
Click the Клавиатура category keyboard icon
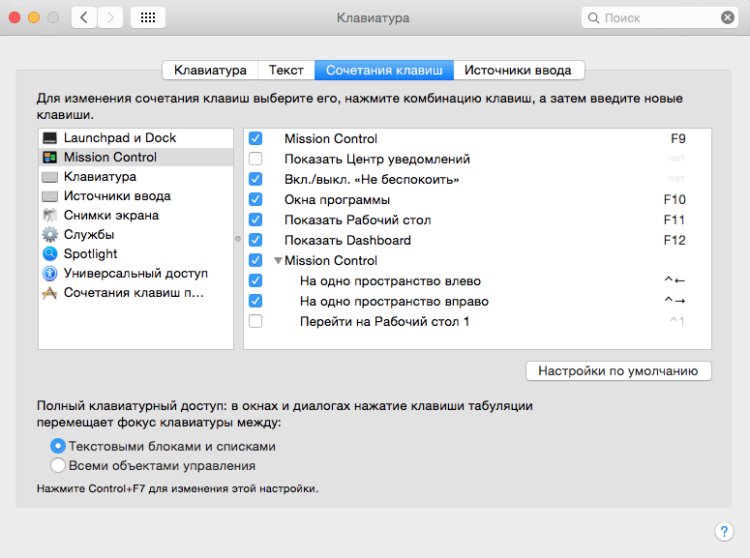(50, 177)
